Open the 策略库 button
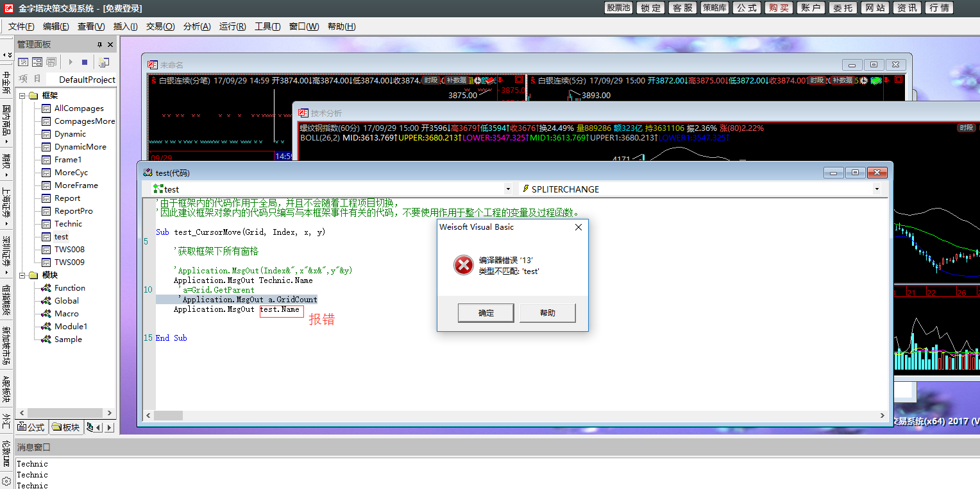Image resolution: width=980 pixels, height=489 pixels. [x=714, y=8]
